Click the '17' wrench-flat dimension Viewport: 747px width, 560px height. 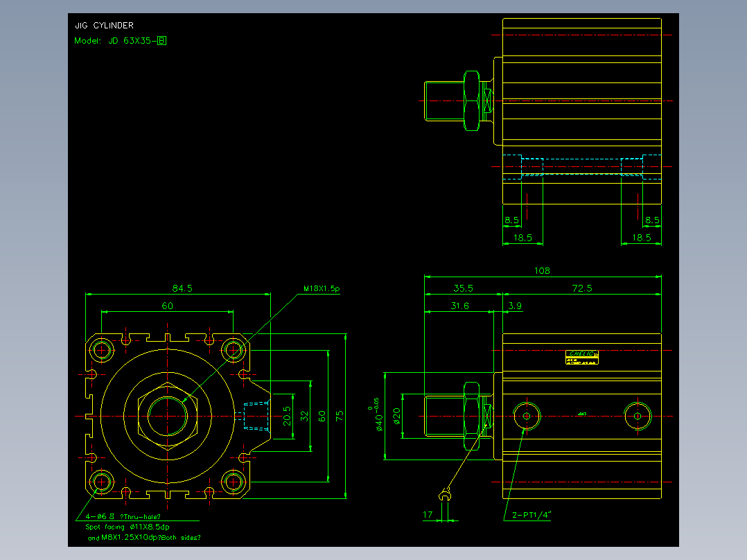pyautogui.click(x=428, y=514)
